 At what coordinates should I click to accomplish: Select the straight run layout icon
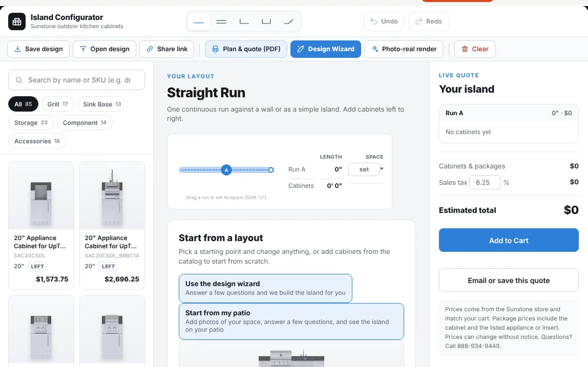click(199, 21)
